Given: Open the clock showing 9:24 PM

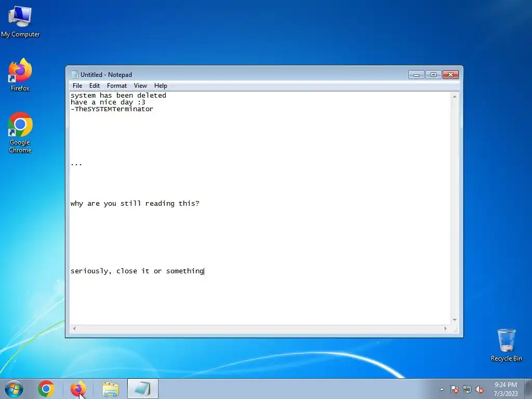Looking at the screenshot, I should point(506,389).
